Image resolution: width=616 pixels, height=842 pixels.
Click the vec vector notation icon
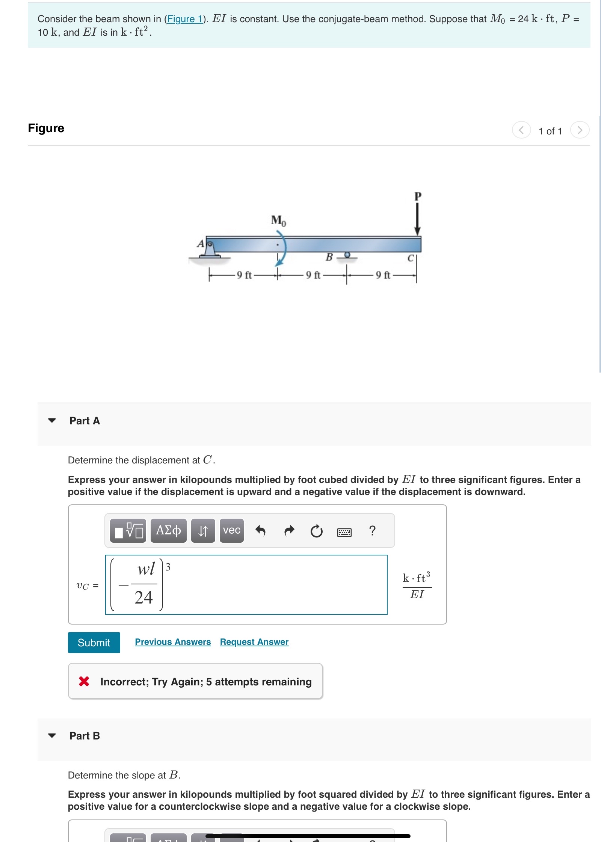(x=232, y=531)
